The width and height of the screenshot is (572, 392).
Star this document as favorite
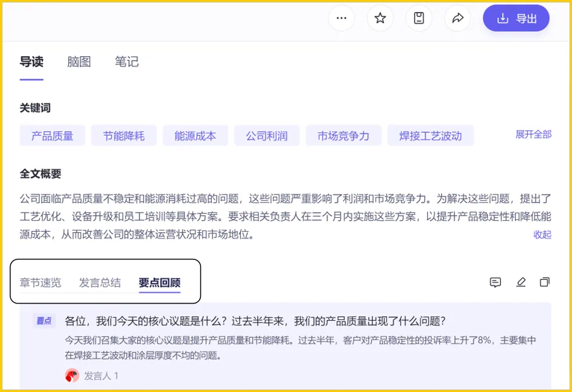pos(380,18)
